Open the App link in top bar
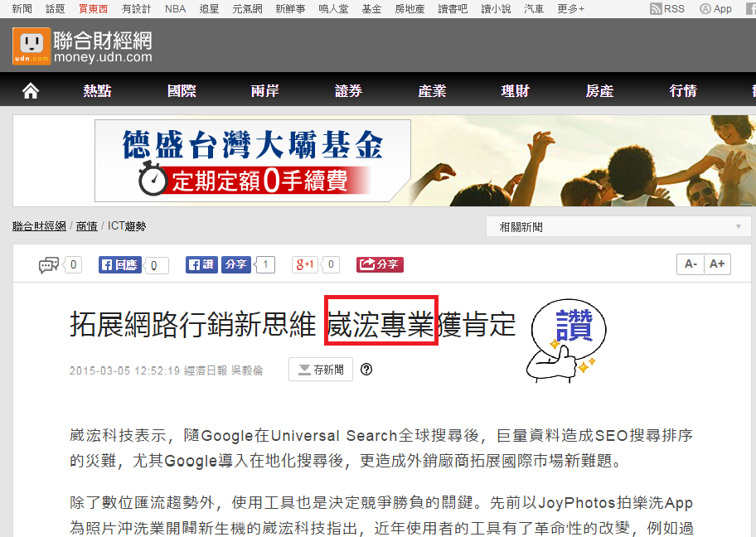 (716, 8)
